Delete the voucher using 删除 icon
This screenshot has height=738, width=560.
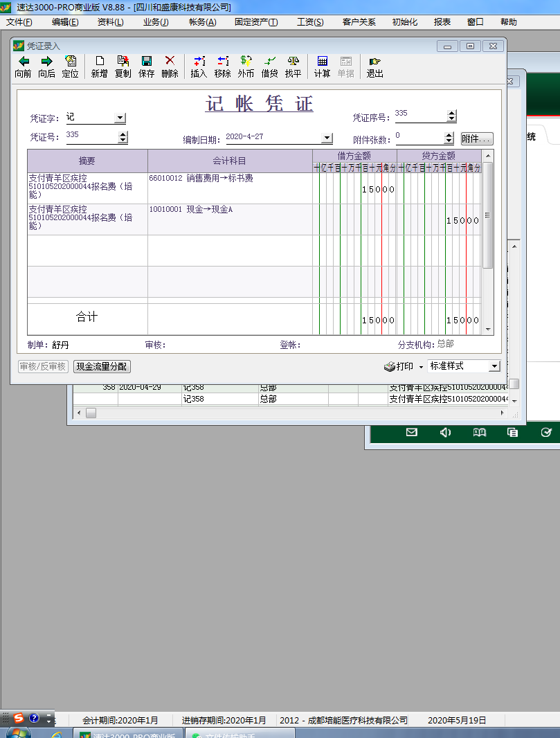(x=170, y=62)
